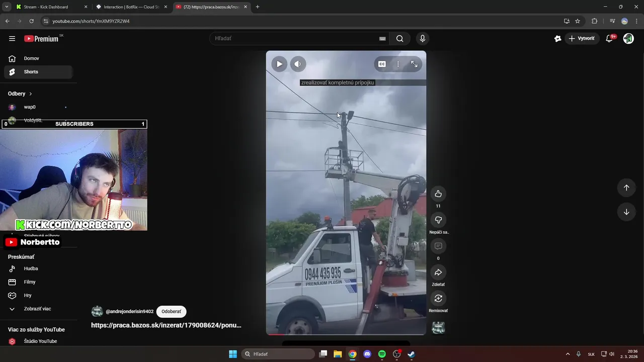Open Filmy in Preskúmať section
The height and width of the screenshot is (362, 644).
coord(38,282)
